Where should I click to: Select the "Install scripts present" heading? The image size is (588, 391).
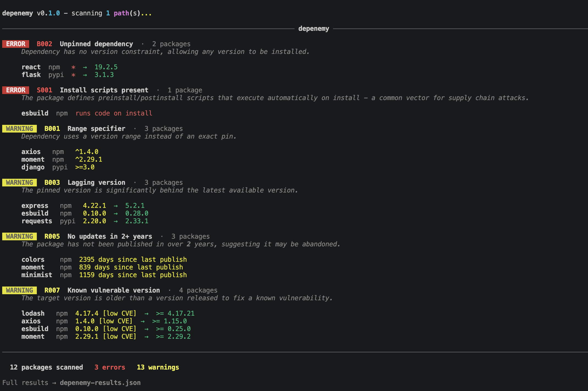104,90
